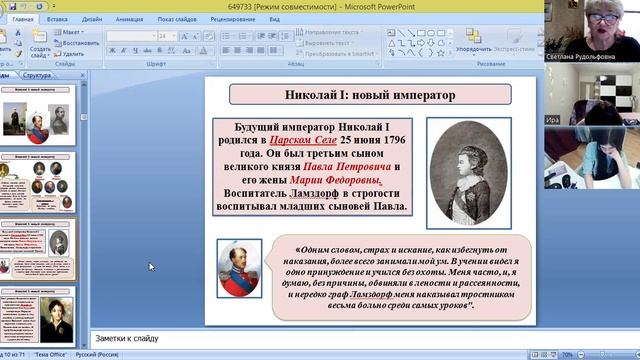Viewport: 640px width, 360px height.
Task: Pick the triangle shape in shapes gallery
Action: pyautogui.click(x=391, y=43)
